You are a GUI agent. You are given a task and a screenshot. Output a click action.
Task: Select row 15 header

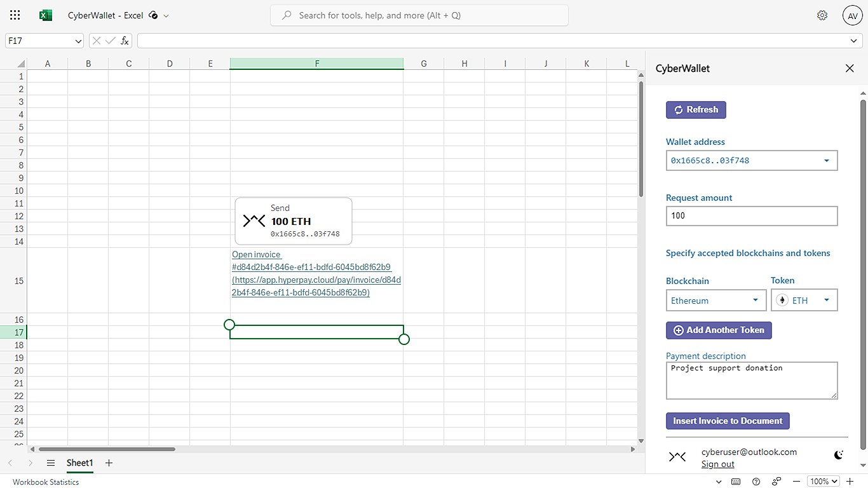click(x=13, y=281)
